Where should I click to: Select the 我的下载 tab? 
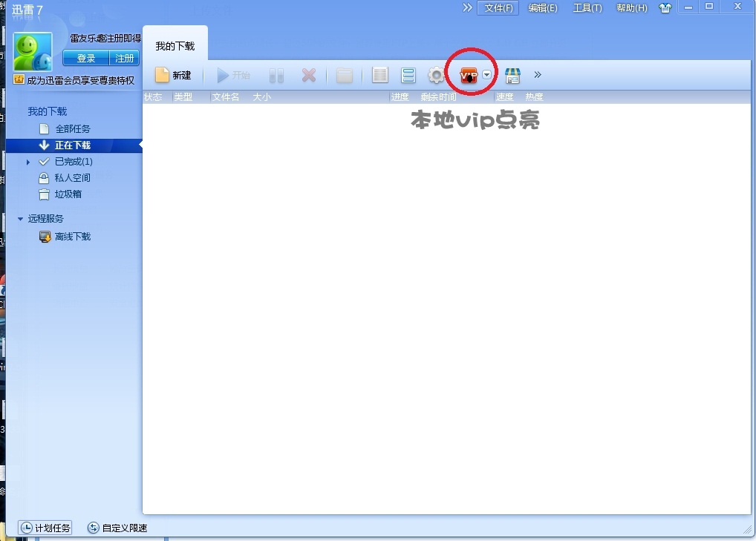pyautogui.click(x=175, y=46)
